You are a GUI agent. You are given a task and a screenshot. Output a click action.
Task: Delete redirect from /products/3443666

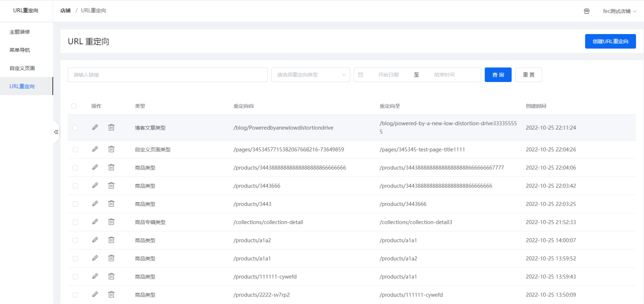[111, 186]
